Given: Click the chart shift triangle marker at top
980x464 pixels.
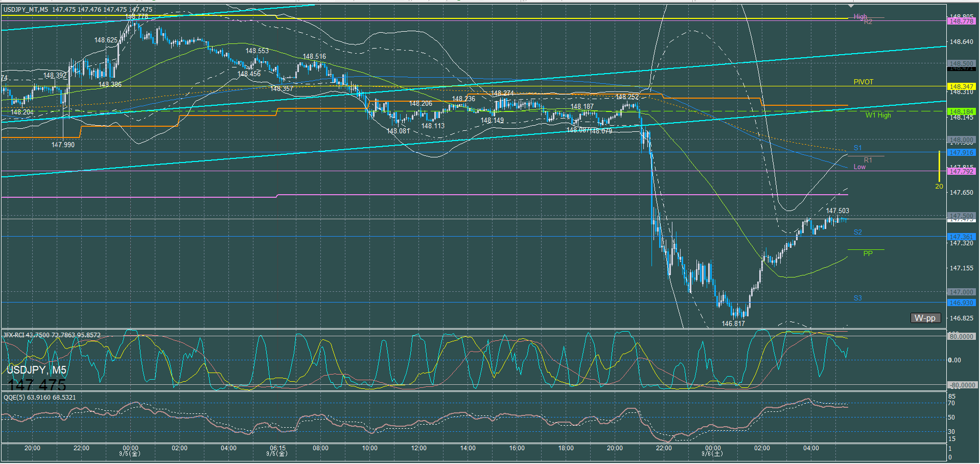Looking at the screenshot, I should (x=850, y=6).
